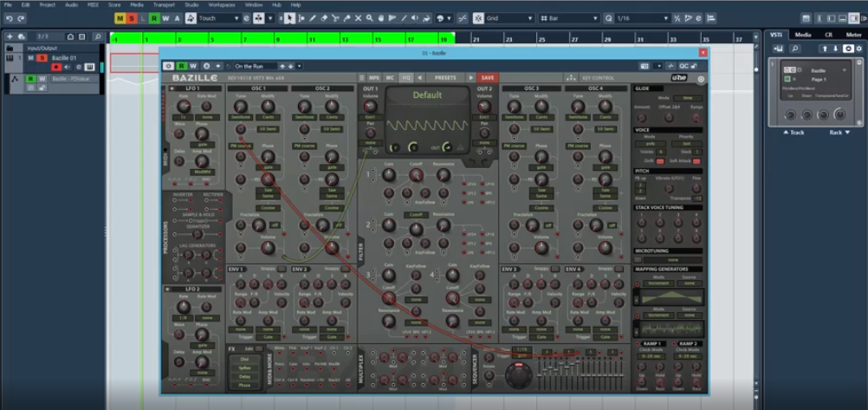Click the metronome automation mode icon

coord(191,18)
